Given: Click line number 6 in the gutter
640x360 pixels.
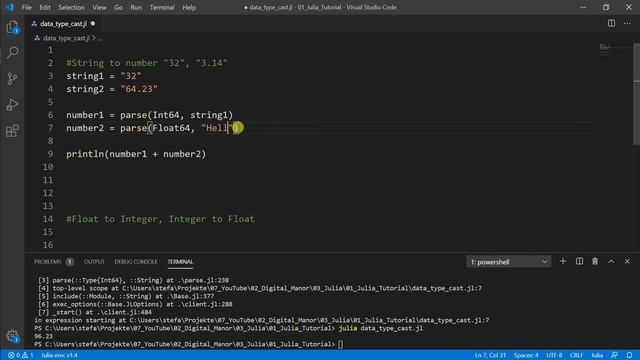Looking at the screenshot, I should click(50, 115).
